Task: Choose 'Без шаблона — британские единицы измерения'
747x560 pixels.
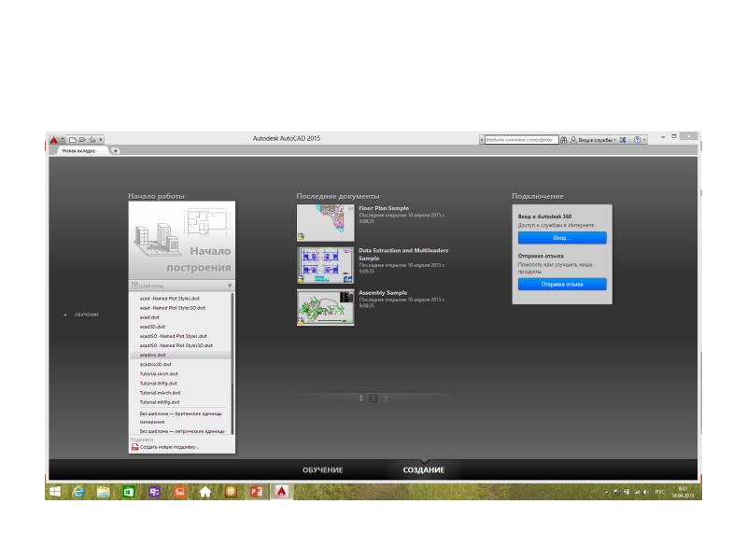Action: point(180,417)
